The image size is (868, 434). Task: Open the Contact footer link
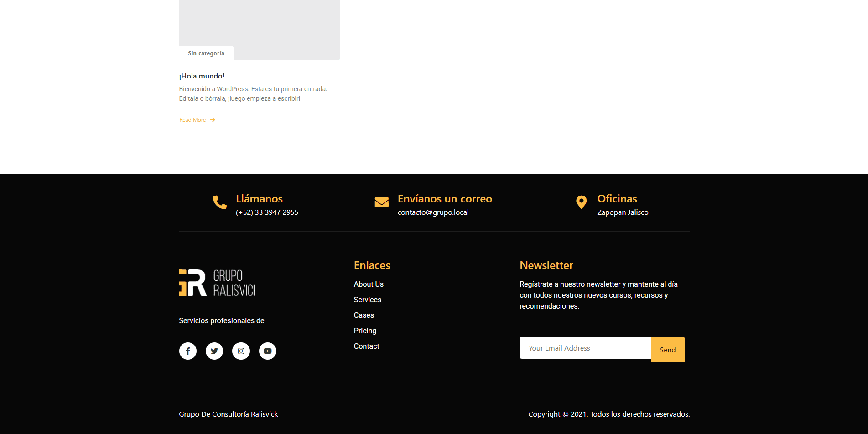[x=366, y=346]
